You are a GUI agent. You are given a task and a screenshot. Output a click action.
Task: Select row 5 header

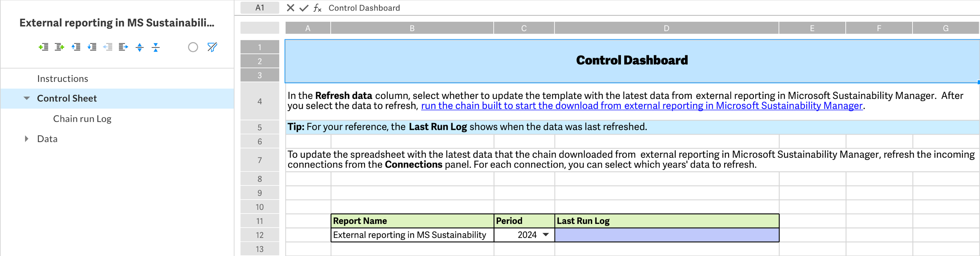[260, 127]
